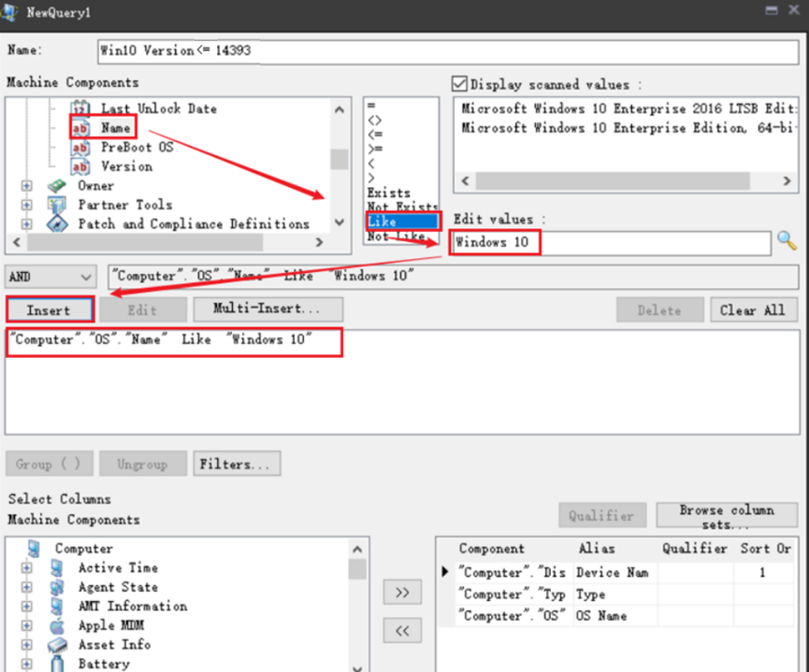Screen dimensions: 809x672
Task: Select the Last Unlock Date field icon
Action: 81,108
